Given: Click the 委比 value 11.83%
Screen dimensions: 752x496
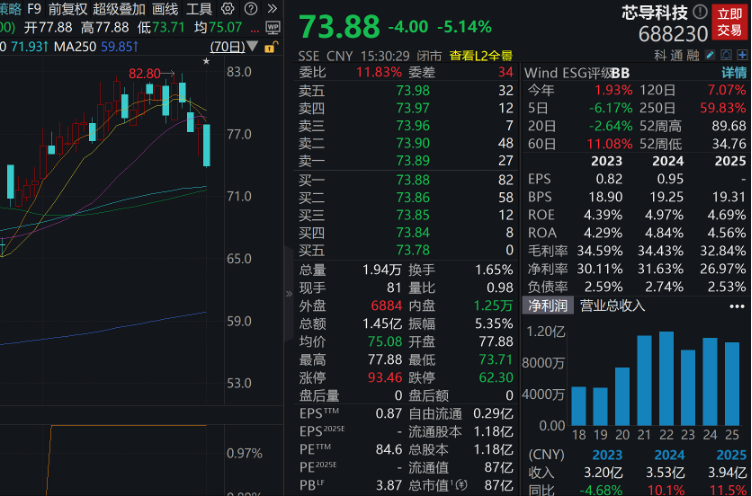Looking at the screenshot, I should [379, 72].
